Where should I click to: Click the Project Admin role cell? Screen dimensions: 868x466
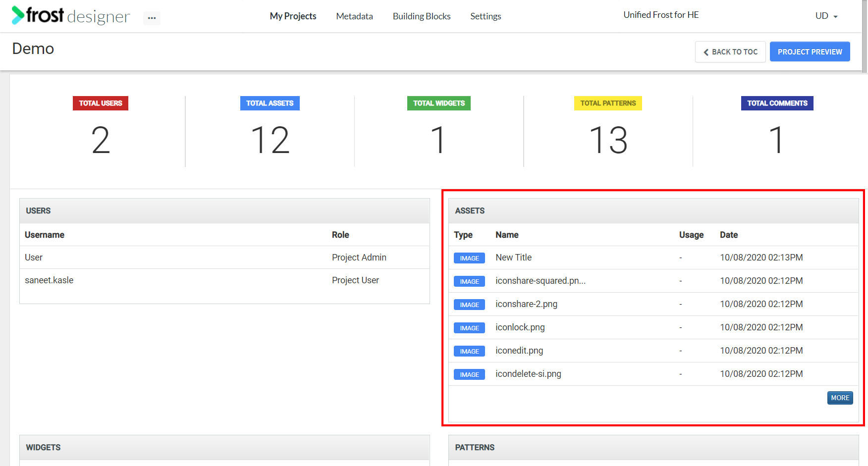pyautogui.click(x=359, y=258)
